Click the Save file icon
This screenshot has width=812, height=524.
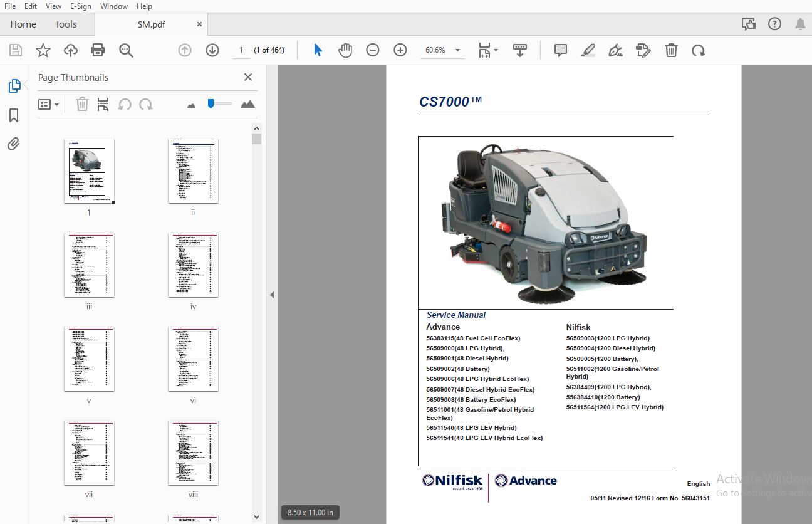[16, 50]
